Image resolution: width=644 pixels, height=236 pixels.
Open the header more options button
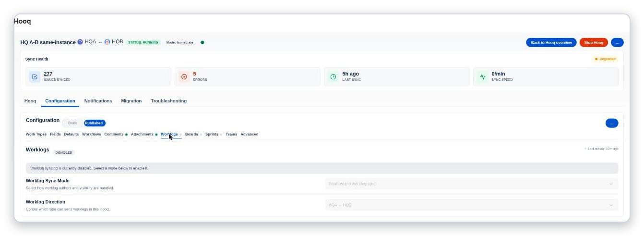click(x=617, y=42)
